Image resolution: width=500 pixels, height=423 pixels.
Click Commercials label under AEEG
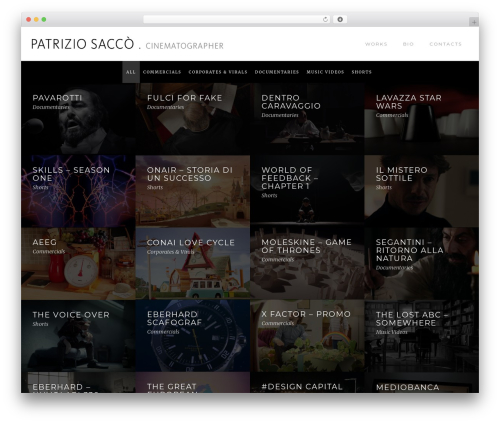(x=49, y=252)
